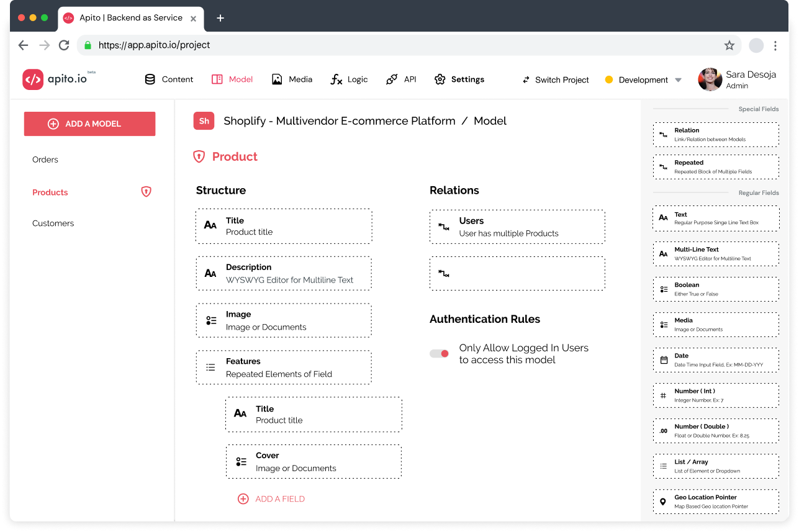This screenshot has width=799, height=532.
Task: Click the apito.io logo
Action: 59,79
